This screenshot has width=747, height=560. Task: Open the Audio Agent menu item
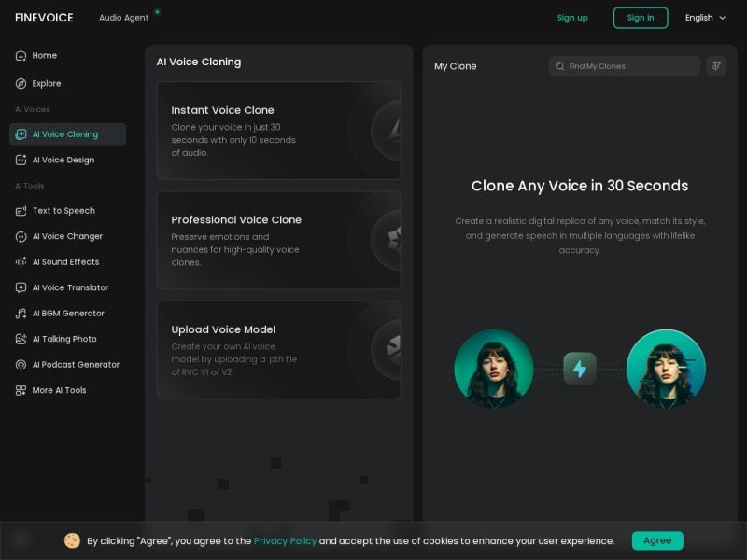pos(124,18)
